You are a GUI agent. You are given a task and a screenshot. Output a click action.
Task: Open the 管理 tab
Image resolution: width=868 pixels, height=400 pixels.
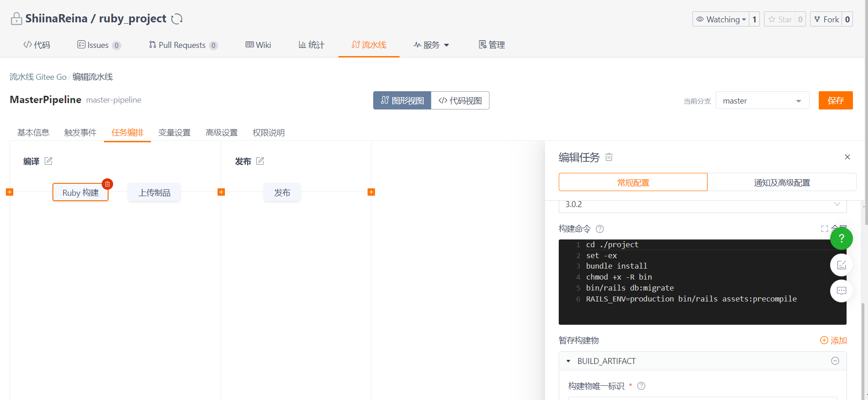coord(492,45)
